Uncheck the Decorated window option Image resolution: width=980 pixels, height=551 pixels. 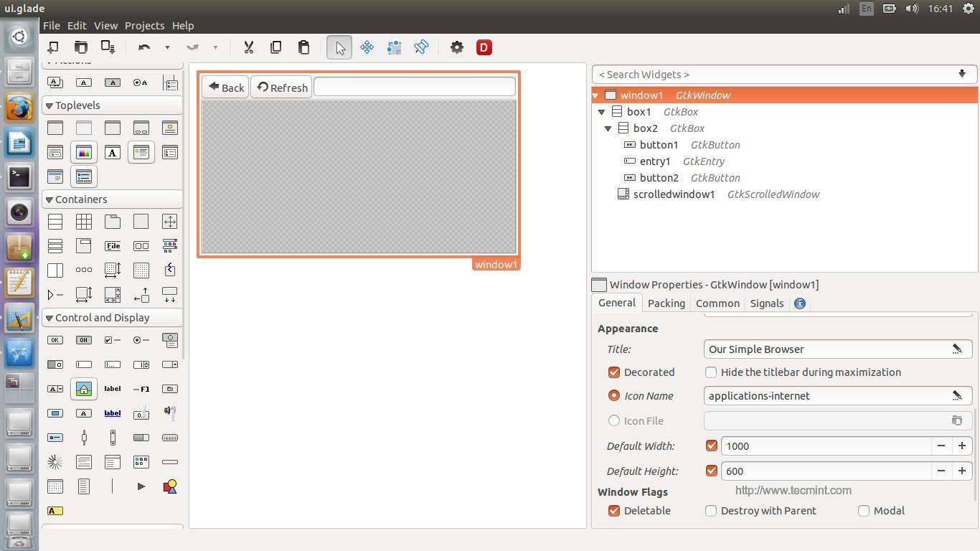click(613, 372)
